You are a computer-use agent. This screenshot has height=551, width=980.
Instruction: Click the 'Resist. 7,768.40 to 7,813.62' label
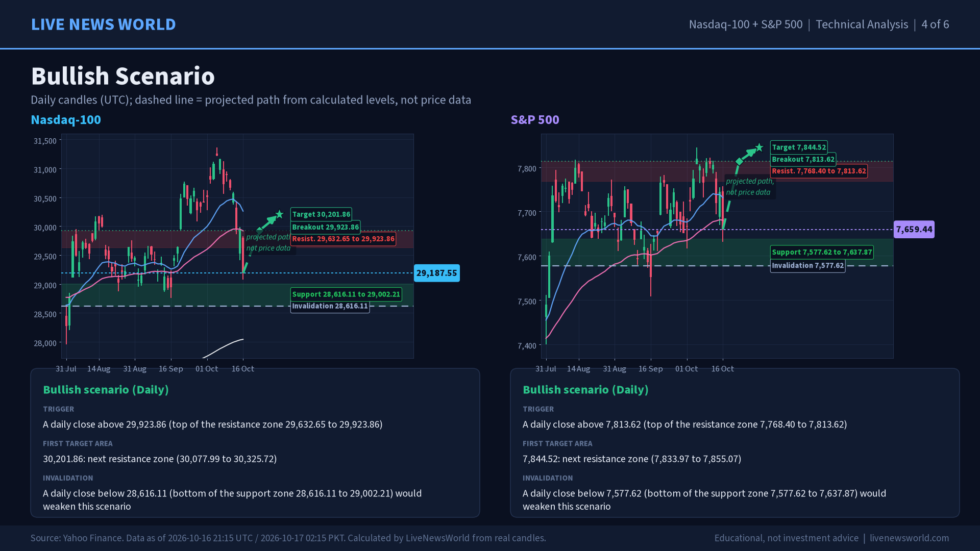click(819, 171)
